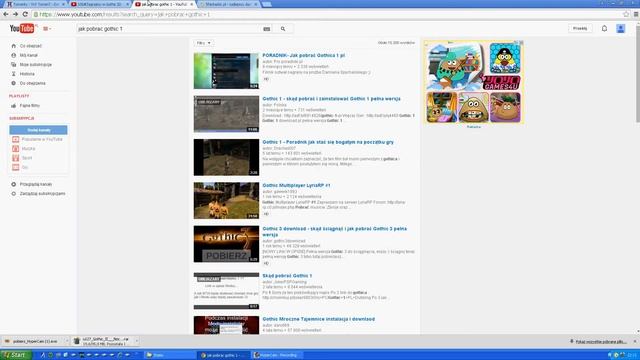
Task: Open the Muzyka channel
Action: pos(28,149)
